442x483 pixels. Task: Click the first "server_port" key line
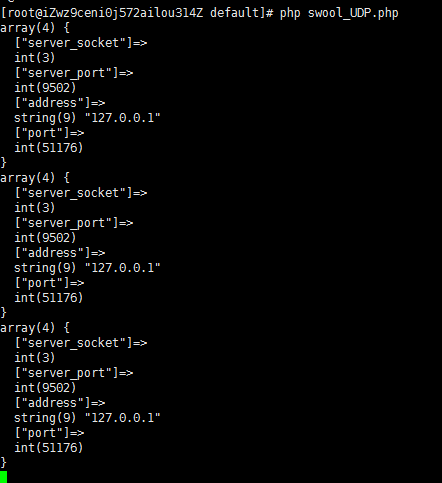coord(74,73)
